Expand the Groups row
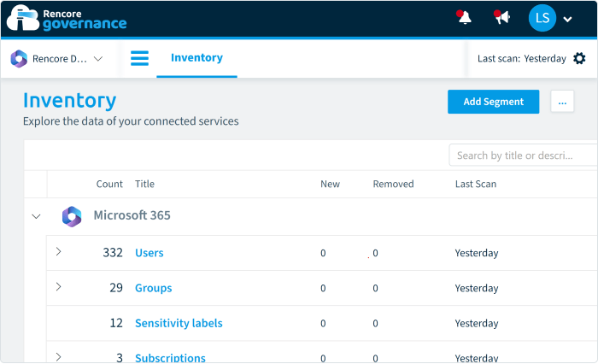Screen dimensions: 598x364 58,286
